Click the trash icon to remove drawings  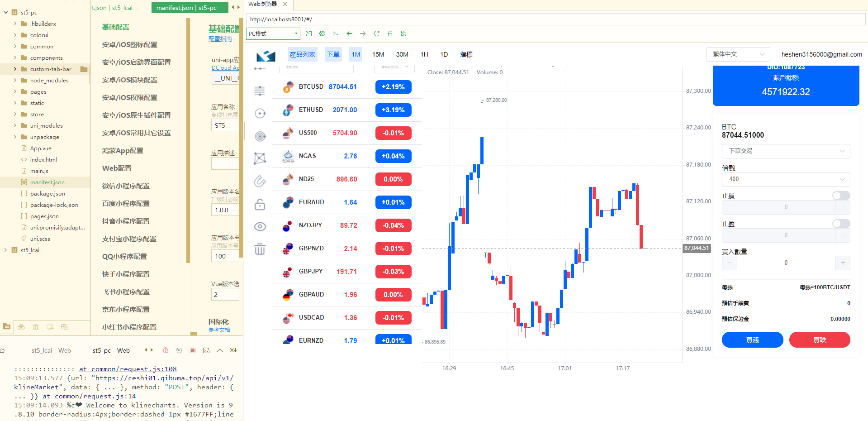click(260, 249)
